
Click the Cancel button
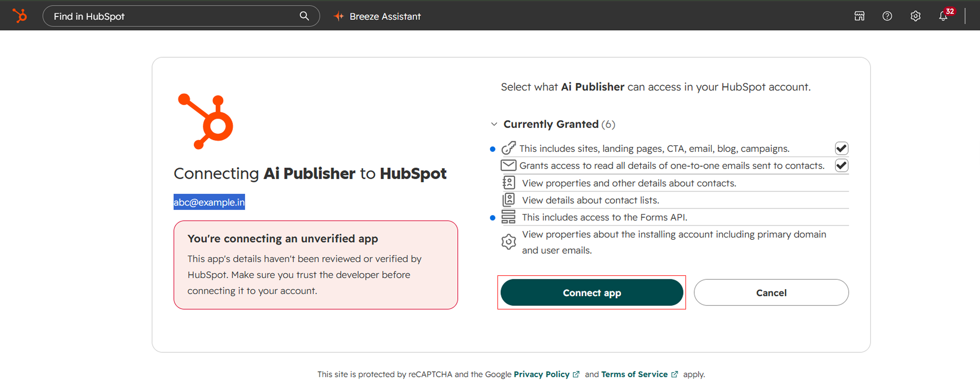point(771,292)
